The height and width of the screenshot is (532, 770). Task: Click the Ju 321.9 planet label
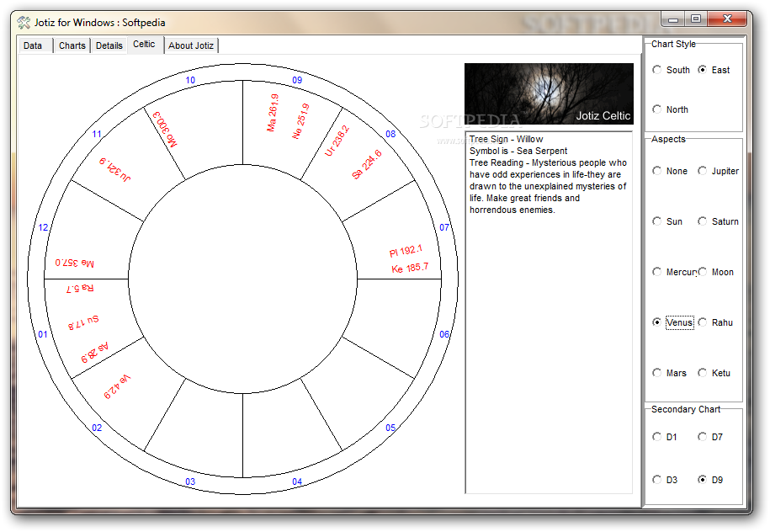115,169
